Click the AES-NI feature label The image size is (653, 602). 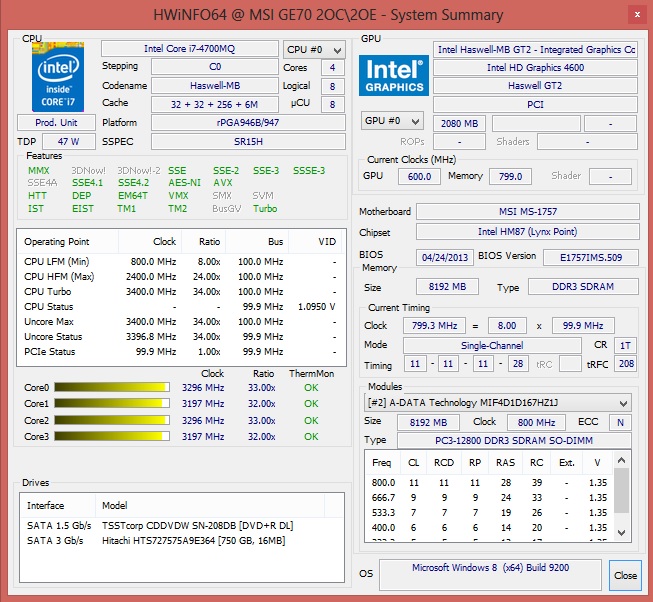(184, 183)
